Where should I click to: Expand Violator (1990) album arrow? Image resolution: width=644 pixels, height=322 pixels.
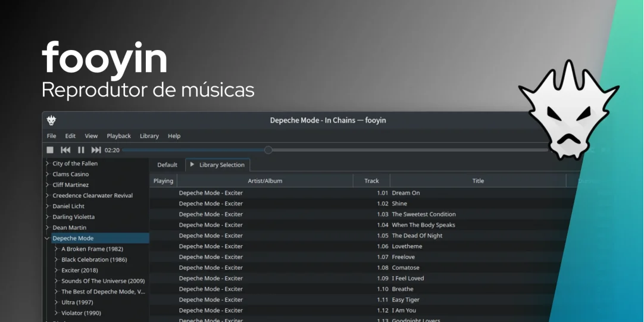57,313
